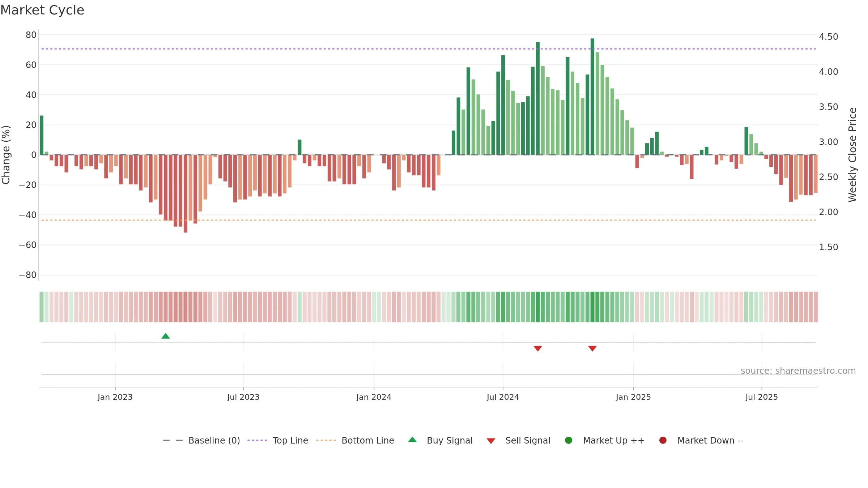Click the darkest red heat strip cell below the deepest bar

point(186,307)
